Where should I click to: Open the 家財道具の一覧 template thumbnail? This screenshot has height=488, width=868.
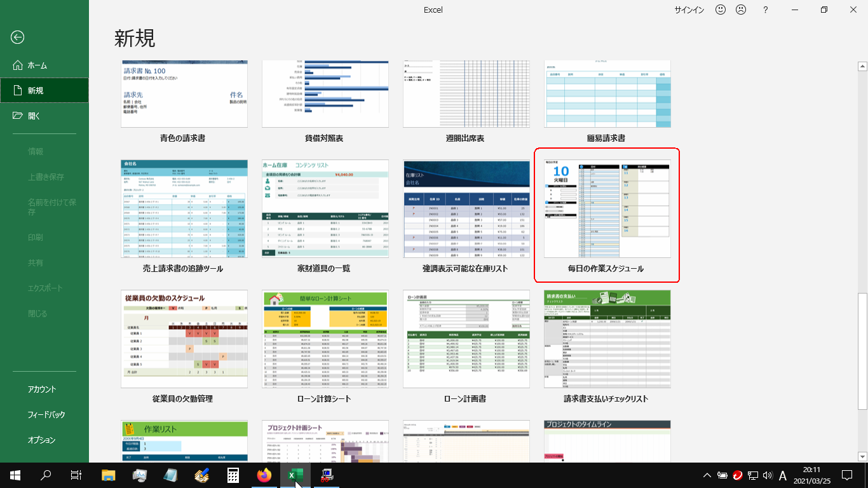coord(325,208)
